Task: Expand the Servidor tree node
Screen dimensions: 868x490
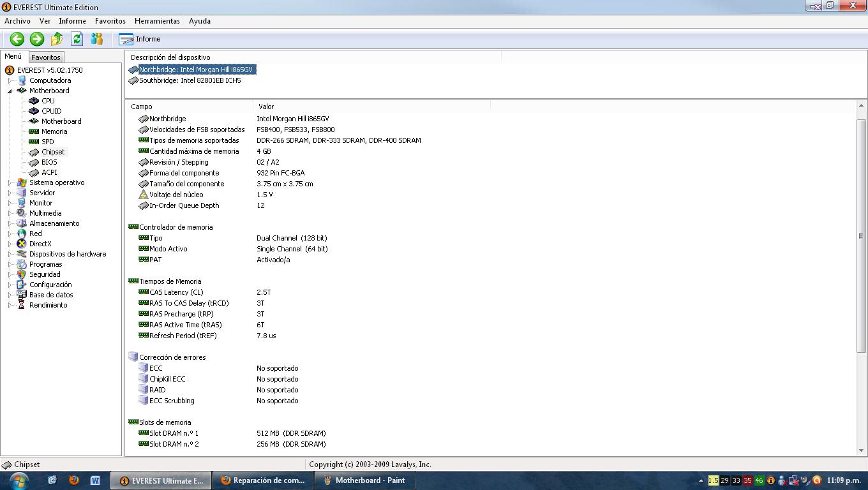Action: tap(10, 193)
